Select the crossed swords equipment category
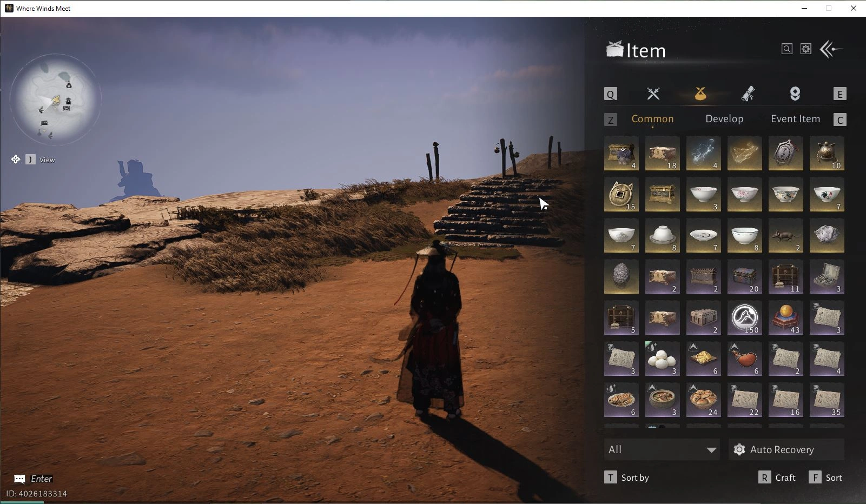The image size is (866, 504). 653,94
